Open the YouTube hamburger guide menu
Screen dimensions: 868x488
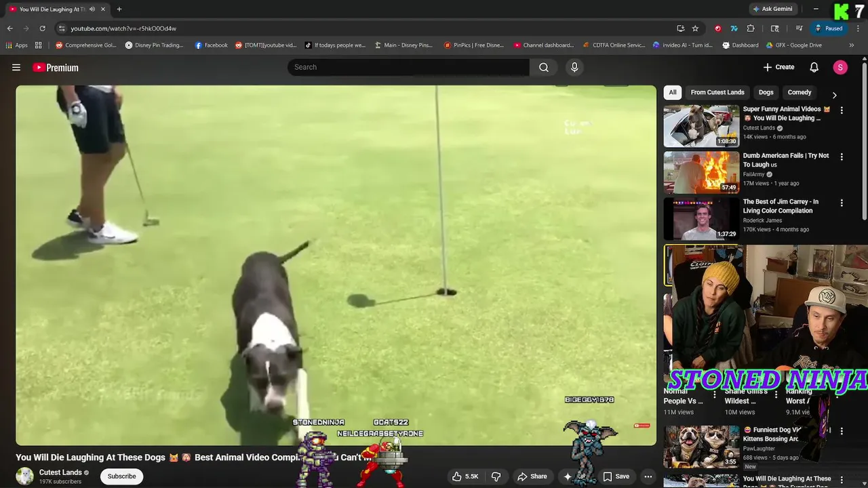(x=16, y=67)
